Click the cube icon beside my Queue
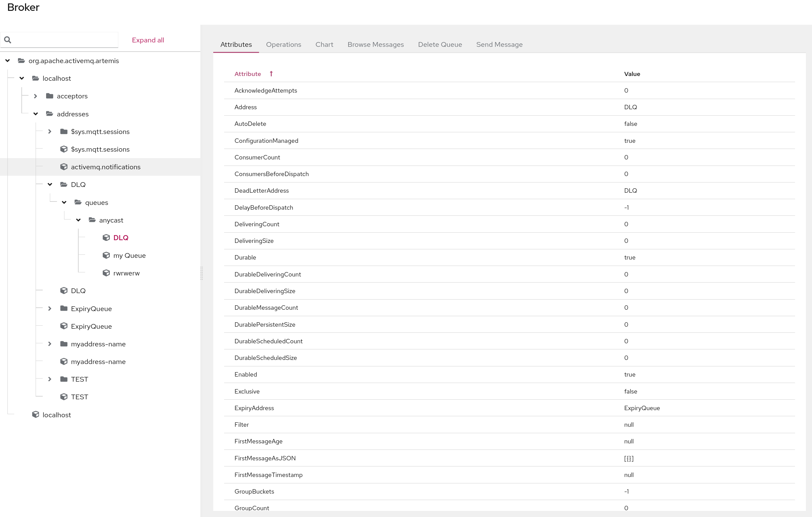The image size is (812, 517). pyautogui.click(x=106, y=255)
